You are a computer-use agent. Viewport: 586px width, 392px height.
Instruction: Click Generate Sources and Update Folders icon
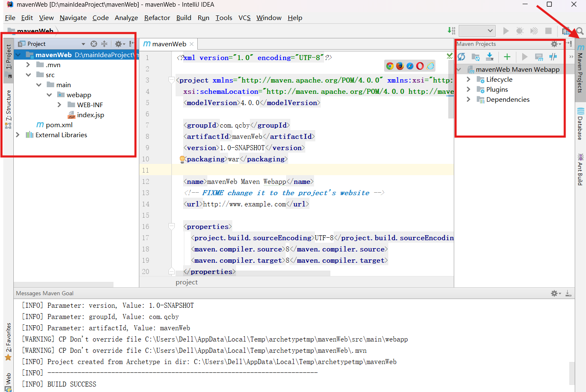475,57
